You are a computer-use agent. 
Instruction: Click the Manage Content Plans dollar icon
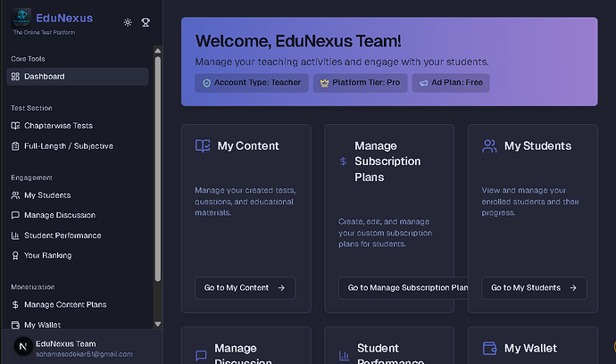coord(15,305)
